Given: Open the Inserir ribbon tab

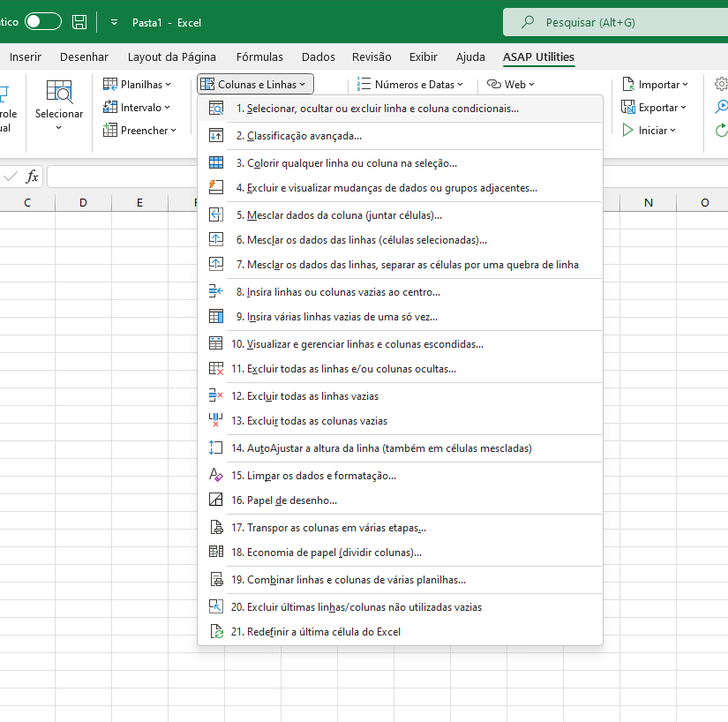Looking at the screenshot, I should click(x=25, y=57).
